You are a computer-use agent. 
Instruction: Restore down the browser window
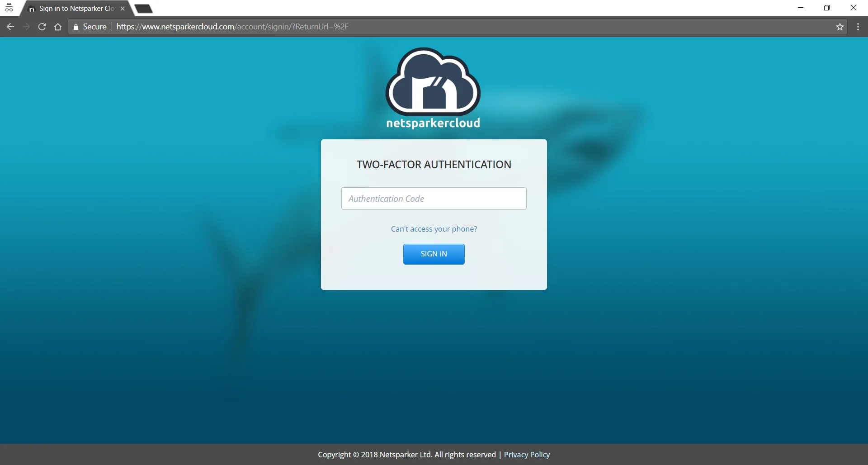827,8
